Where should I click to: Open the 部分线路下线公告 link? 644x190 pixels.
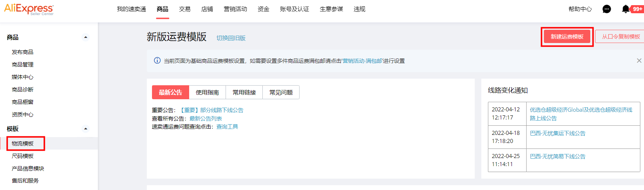(212, 110)
